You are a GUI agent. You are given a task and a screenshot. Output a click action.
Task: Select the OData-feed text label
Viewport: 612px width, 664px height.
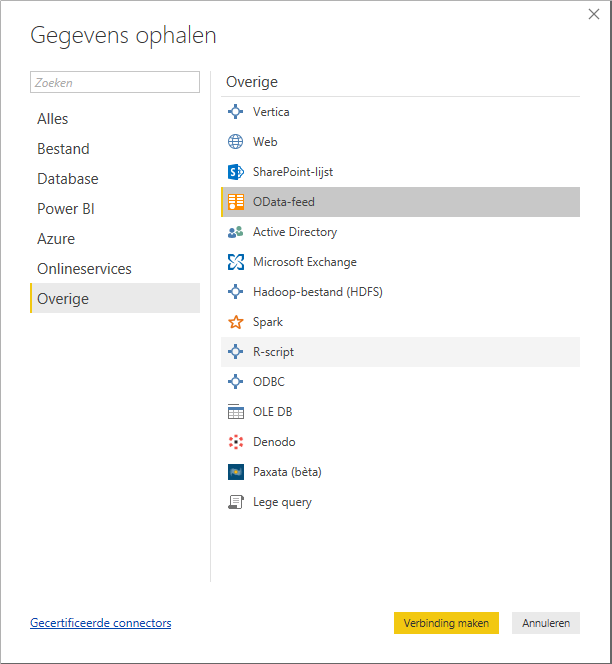pyautogui.click(x=284, y=202)
